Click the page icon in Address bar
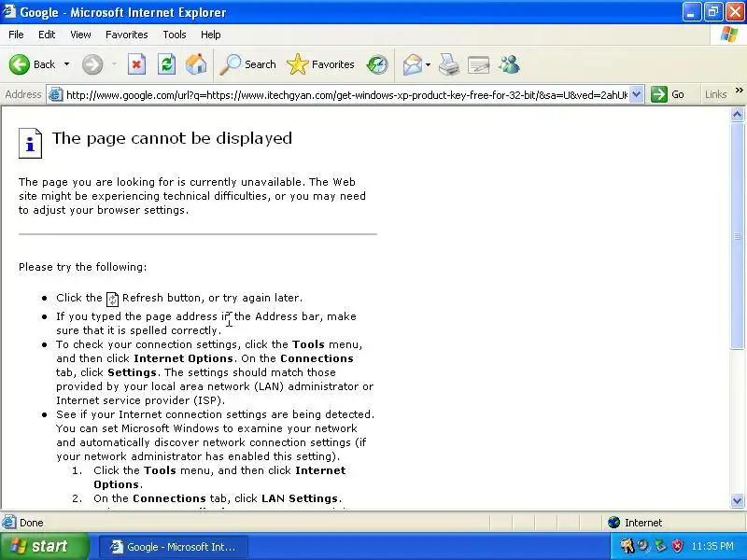747x560 pixels. [56, 95]
